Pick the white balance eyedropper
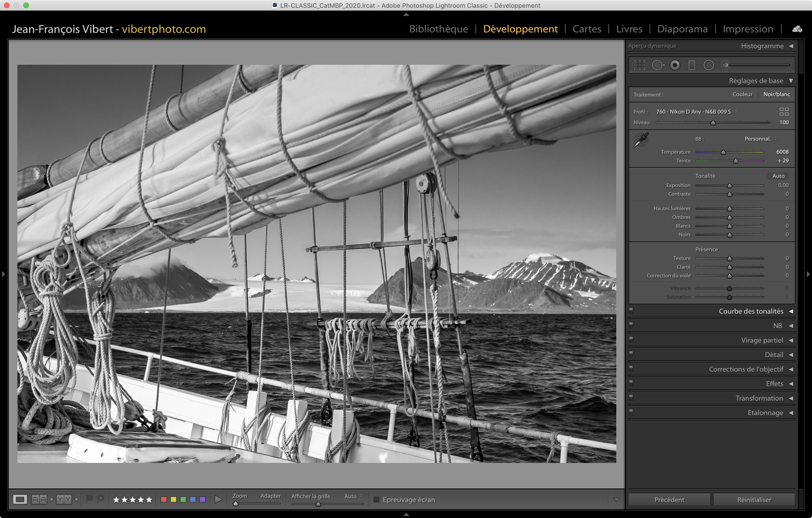 tap(641, 139)
